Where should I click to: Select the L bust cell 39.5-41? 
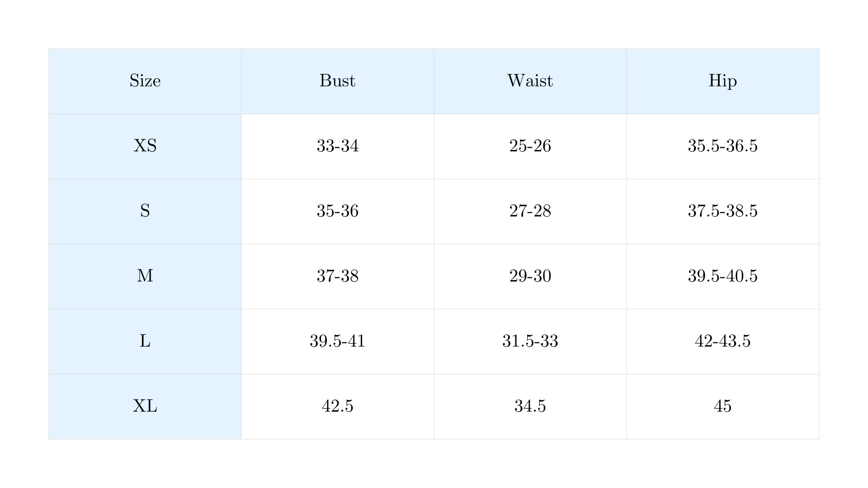pos(337,341)
